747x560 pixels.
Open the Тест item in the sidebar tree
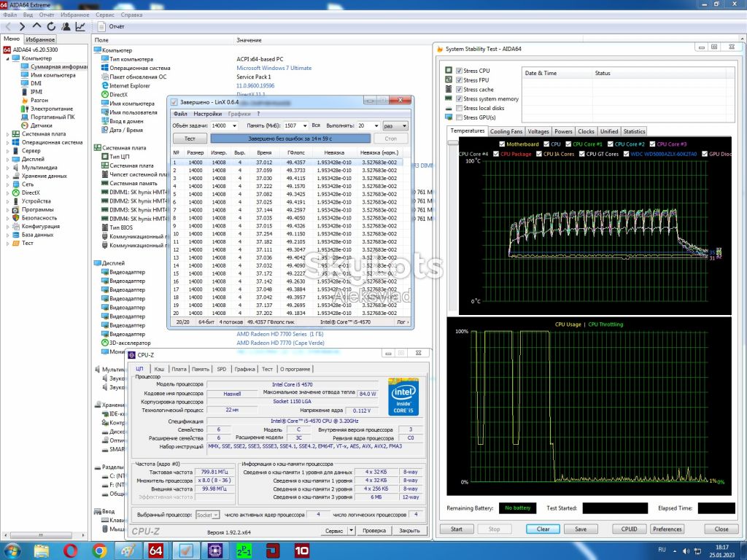tap(27, 244)
